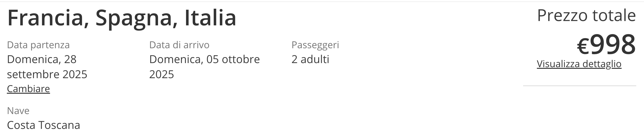
Task: Click the word "Italia" in the title
Action: (210, 18)
